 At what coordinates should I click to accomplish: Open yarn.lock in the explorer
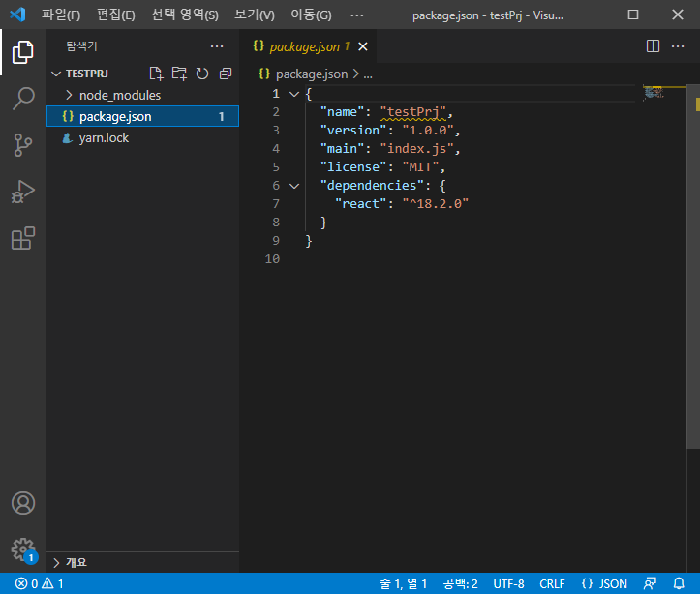(143, 137)
